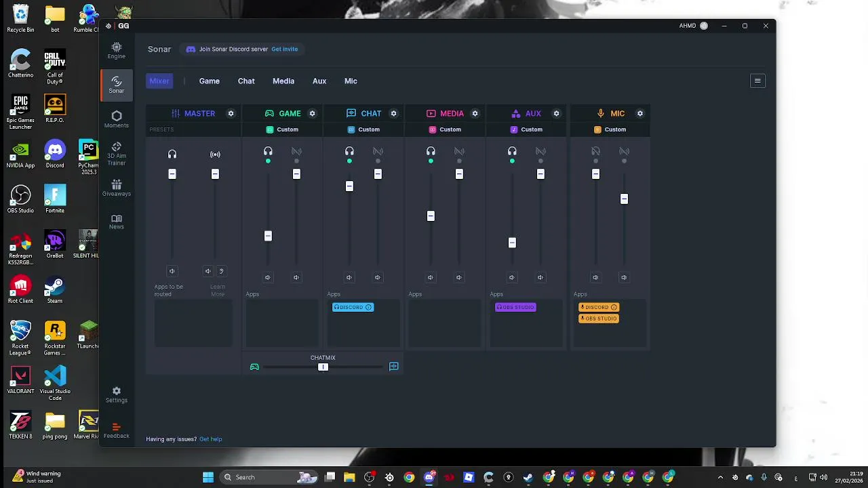Open the GG Settings page
Image resolution: width=868 pixels, height=488 pixels.
pyautogui.click(x=117, y=394)
